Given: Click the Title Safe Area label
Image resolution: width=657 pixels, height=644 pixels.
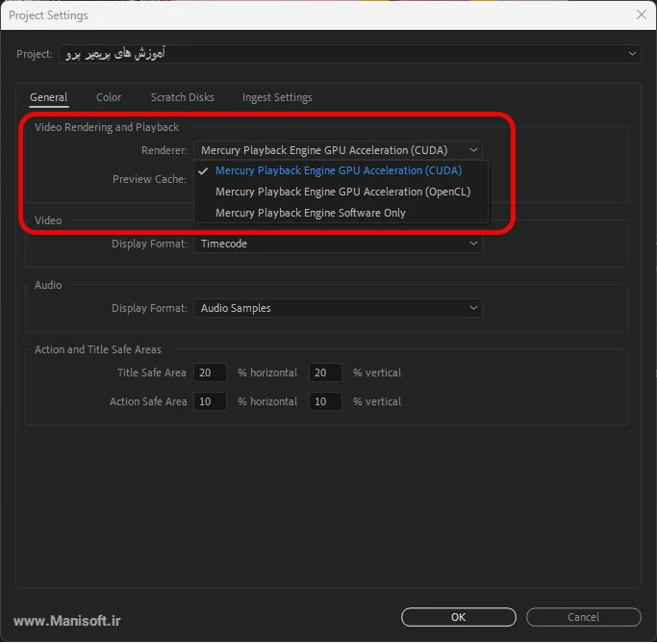Looking at the screenshot, I should 151,374.
